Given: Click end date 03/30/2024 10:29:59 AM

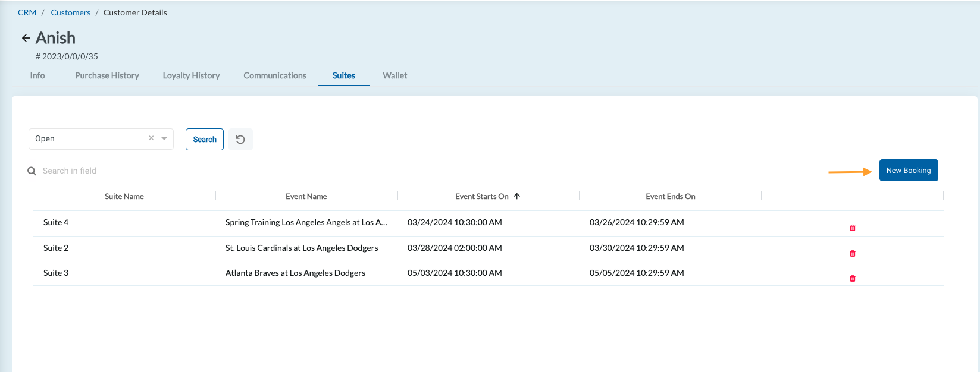Looking at the screenshot, I should point(637,248).
